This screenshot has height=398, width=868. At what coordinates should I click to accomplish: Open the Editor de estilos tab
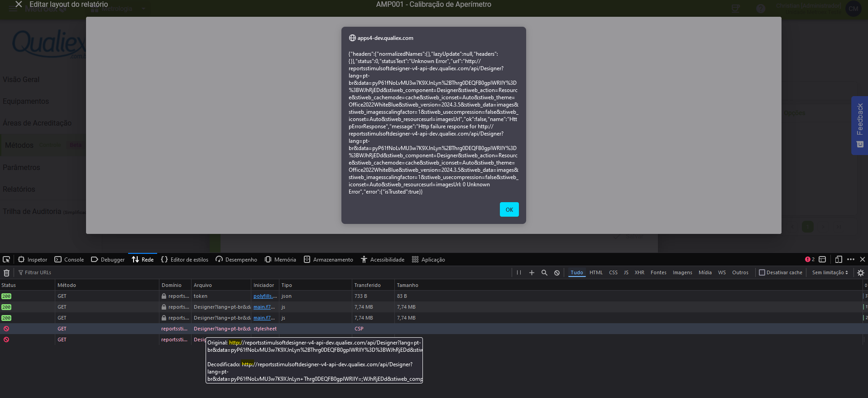click(x=185, y=260)
